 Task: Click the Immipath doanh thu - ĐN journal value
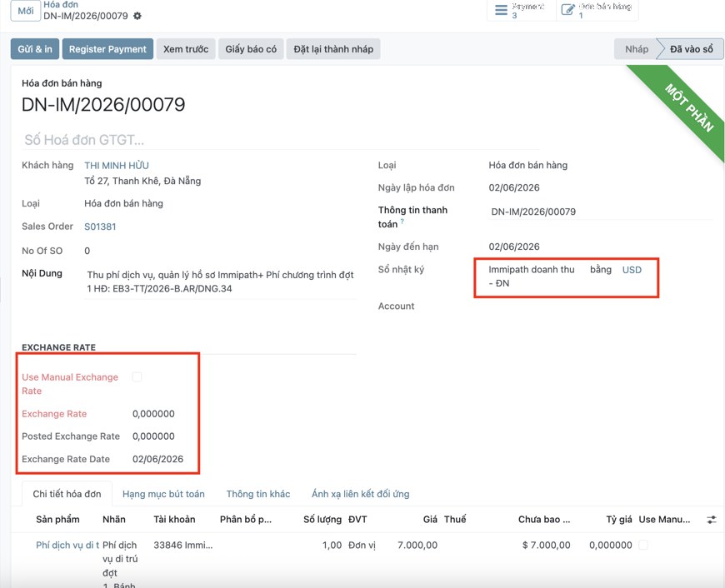click(x=532, y=276)
